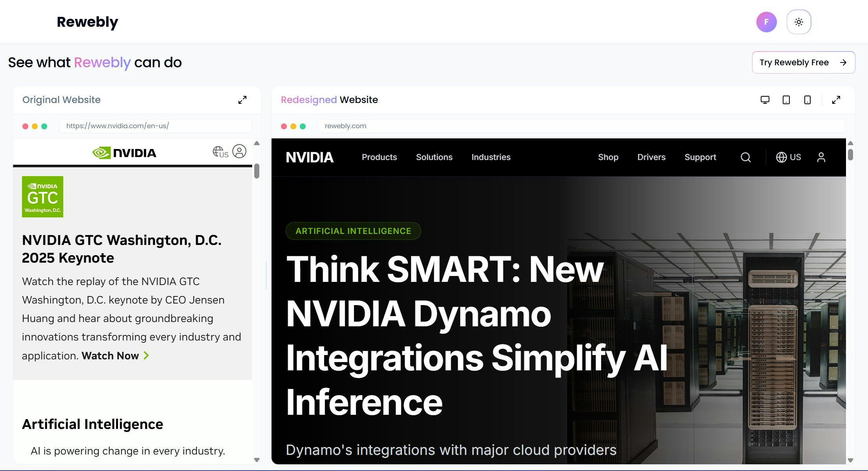Open the Solutions dropdown menu

click(434, 157)
